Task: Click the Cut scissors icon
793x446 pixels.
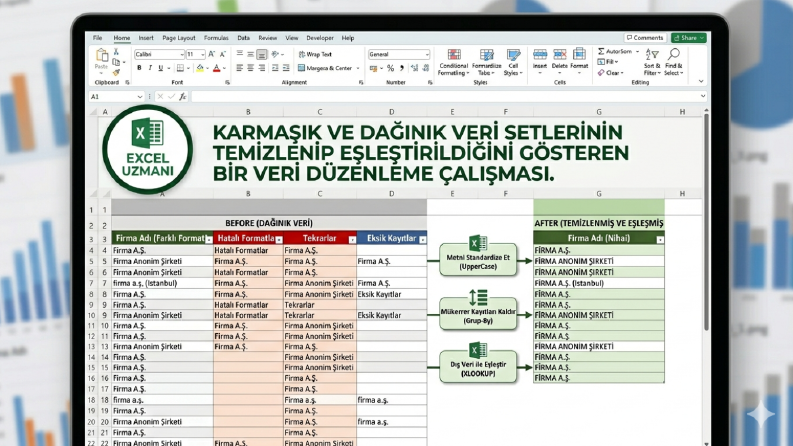Action: [x=116, y=52]
